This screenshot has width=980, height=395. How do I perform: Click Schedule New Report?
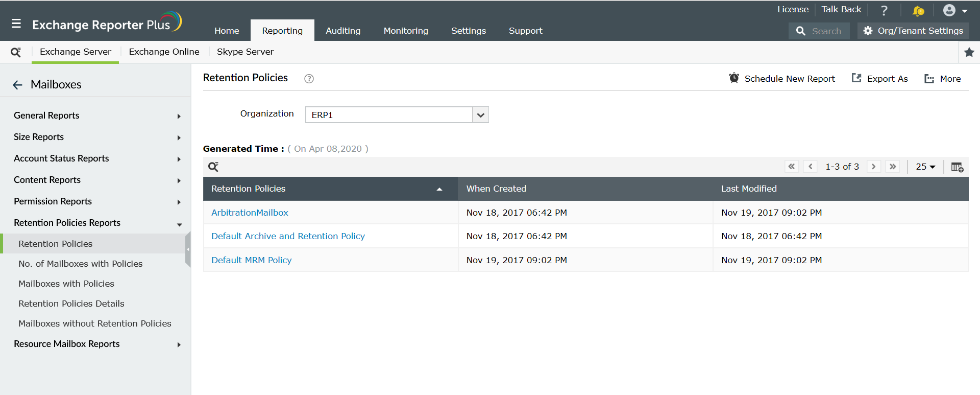pyautogui.click(x=782, y=79)
